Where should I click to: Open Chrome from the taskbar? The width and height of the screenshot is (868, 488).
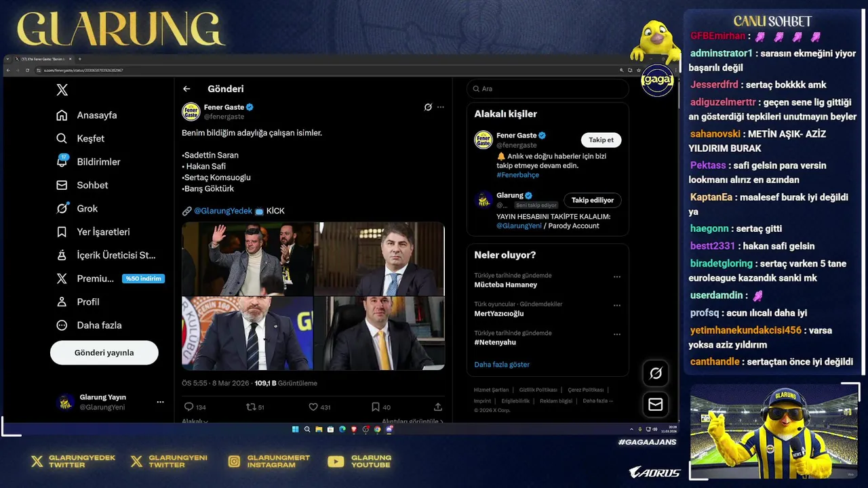coord(378,429)
